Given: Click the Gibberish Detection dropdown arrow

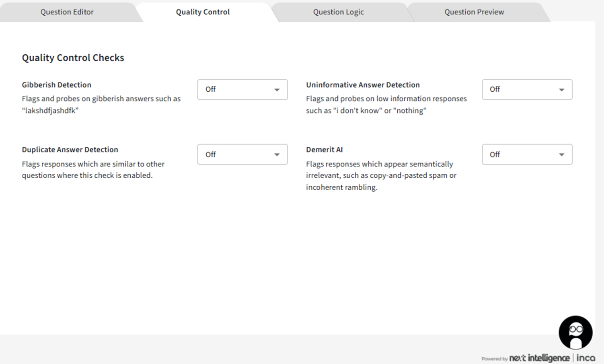Looking at the screenshot, I should click(x=277, y=90).
